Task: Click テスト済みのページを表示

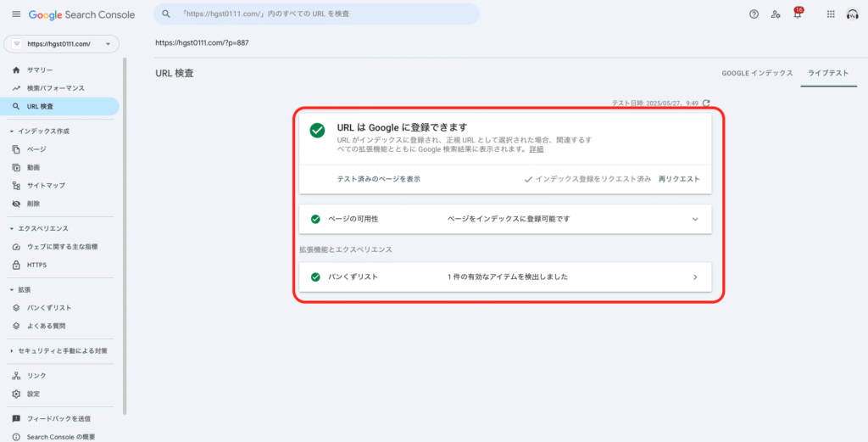Action: coord(379,179)
